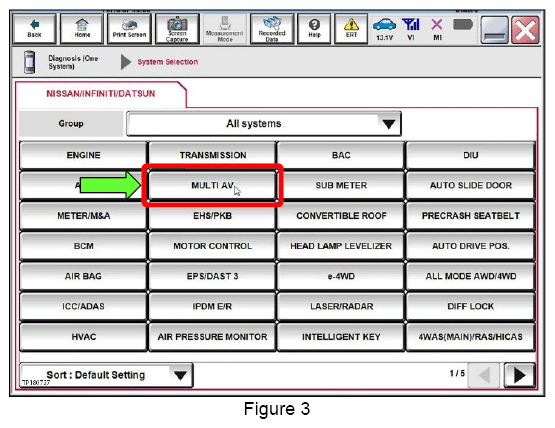555x428 pixels.
Task: Select the IPDM E/R system
Action: 212,306
